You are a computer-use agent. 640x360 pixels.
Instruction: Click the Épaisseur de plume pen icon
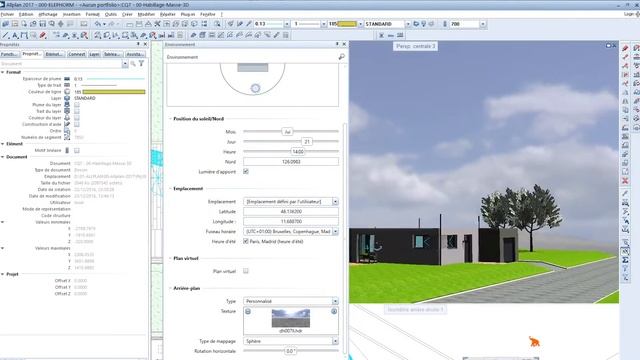[67, 79]
